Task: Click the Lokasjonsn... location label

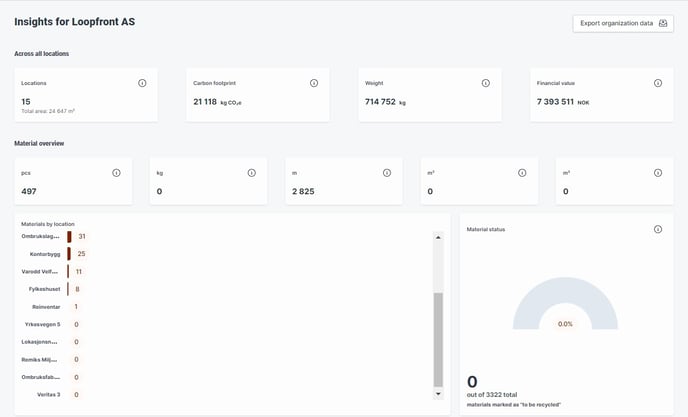Action: [39, 342]
